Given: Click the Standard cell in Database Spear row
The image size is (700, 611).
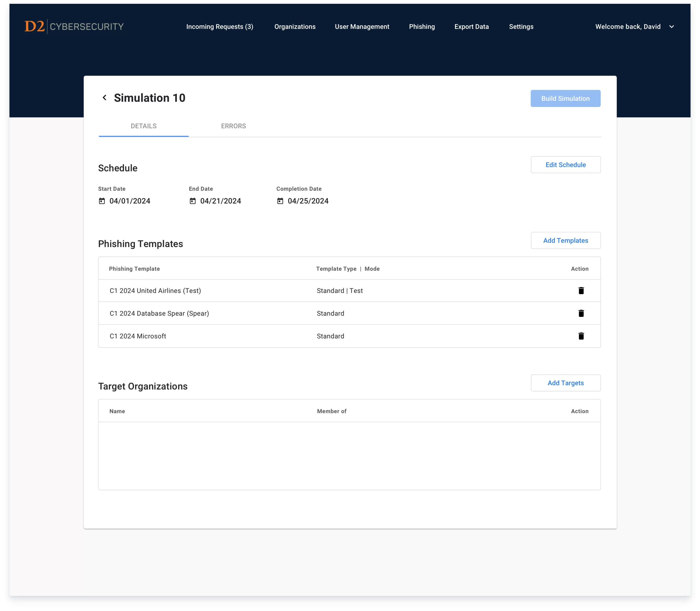Looking at the screenshot, I should pos(330,313).
